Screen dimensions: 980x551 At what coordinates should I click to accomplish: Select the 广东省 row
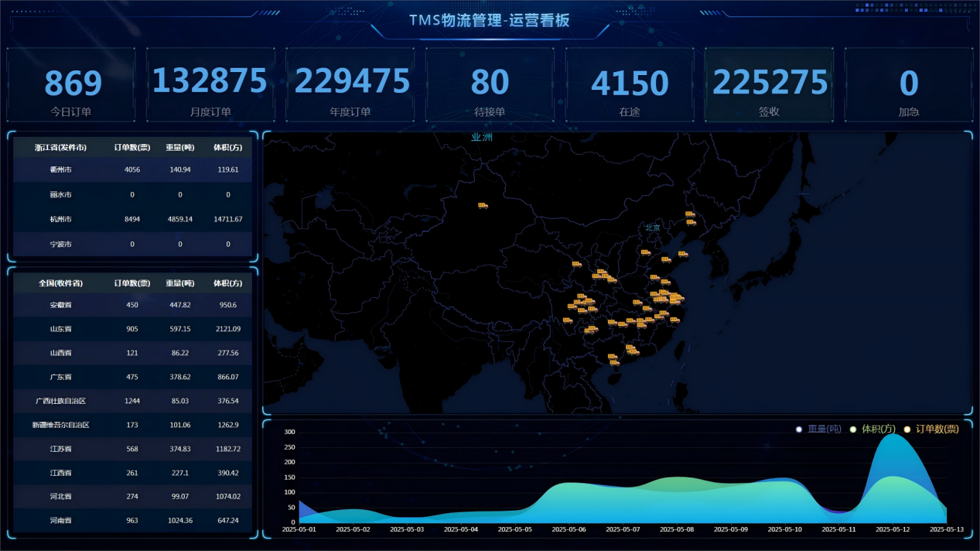(x=132, y=377)
